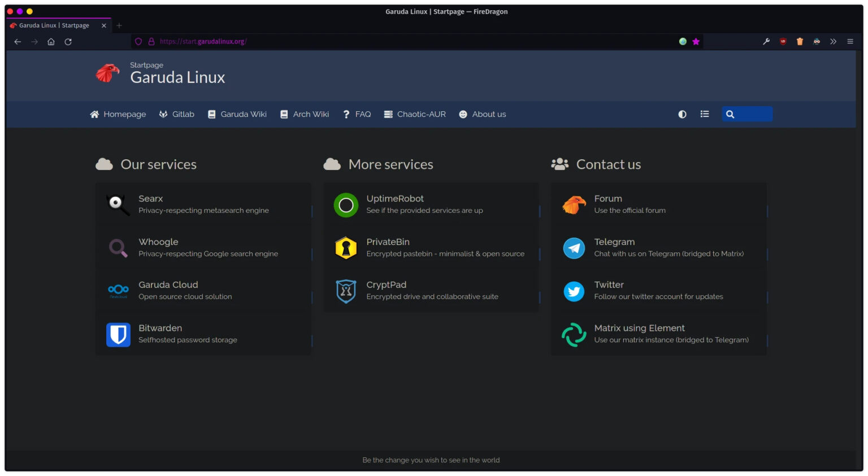Toggle bookmark star for this page
The width and height of the screenshot is (868, 476).
[696, 41]
